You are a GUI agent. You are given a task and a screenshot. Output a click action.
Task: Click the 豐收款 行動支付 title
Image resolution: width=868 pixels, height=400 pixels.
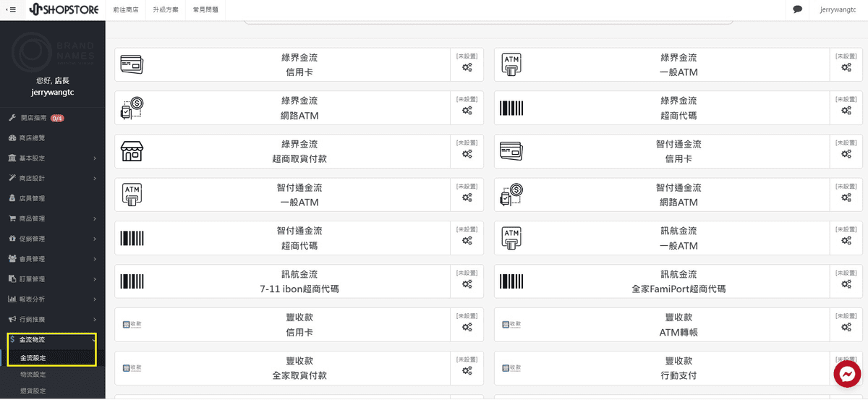[678, 369]
